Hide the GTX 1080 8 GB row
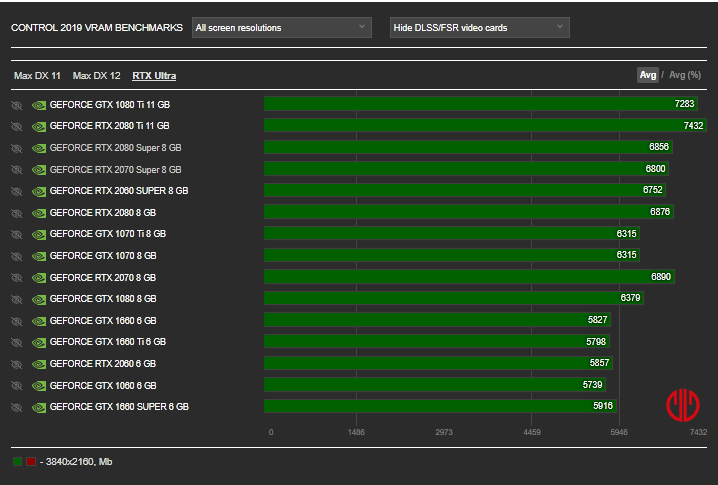 point(16,300)
